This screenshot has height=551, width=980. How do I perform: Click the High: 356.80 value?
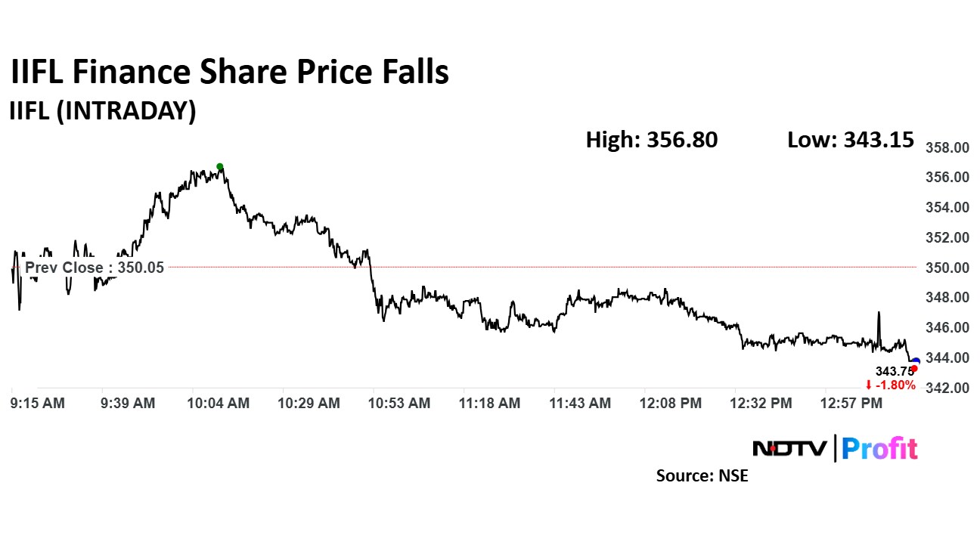point(651,140)
